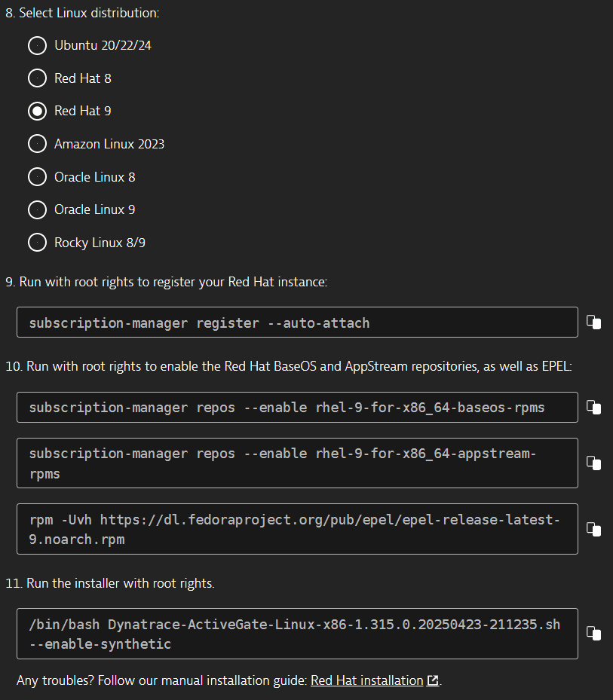Image resolution: width=613 pixels, height=700 pixels.
Task: Select the Oracle Linux 8 radio option
Action: point(37,177)
